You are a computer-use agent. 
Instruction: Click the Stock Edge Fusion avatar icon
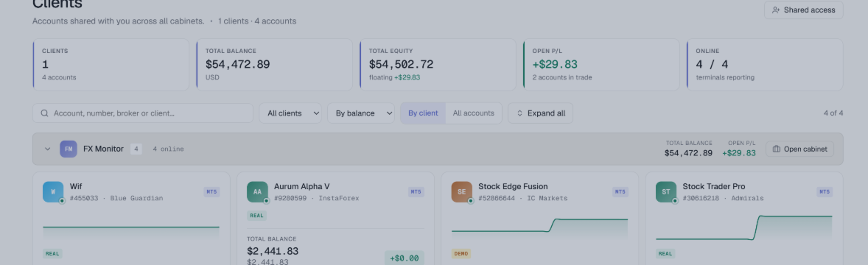pos(462,192)
